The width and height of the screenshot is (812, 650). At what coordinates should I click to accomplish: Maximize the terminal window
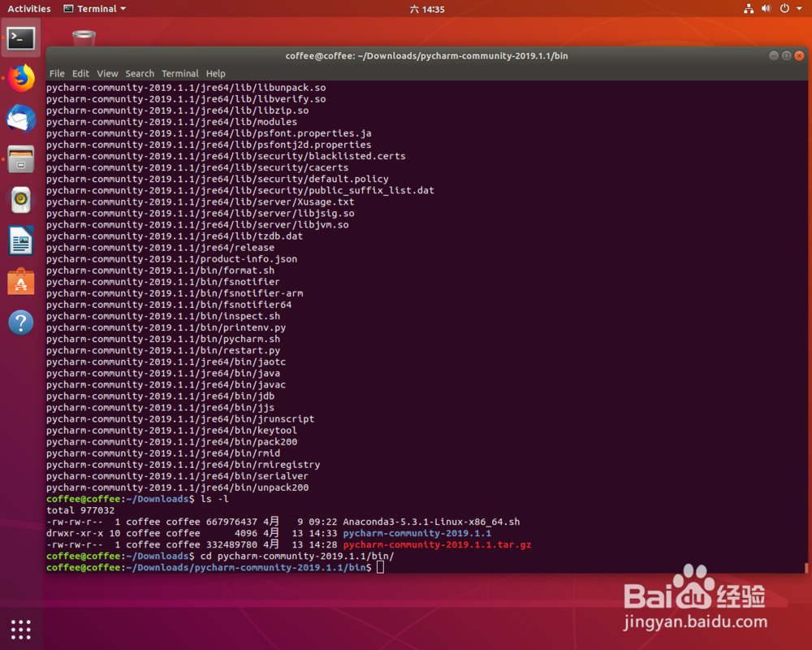tap(786, 55)
